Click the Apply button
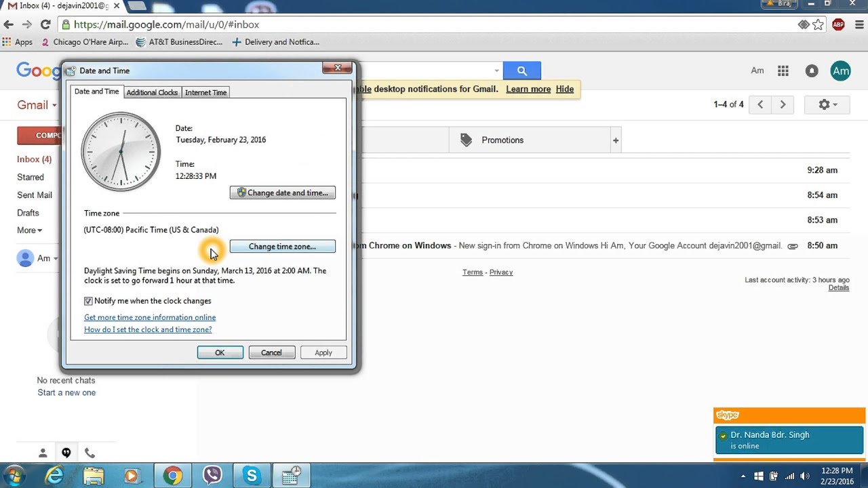Image resolution: width=868 pixels, height=488 pixels. coord(323,352)
